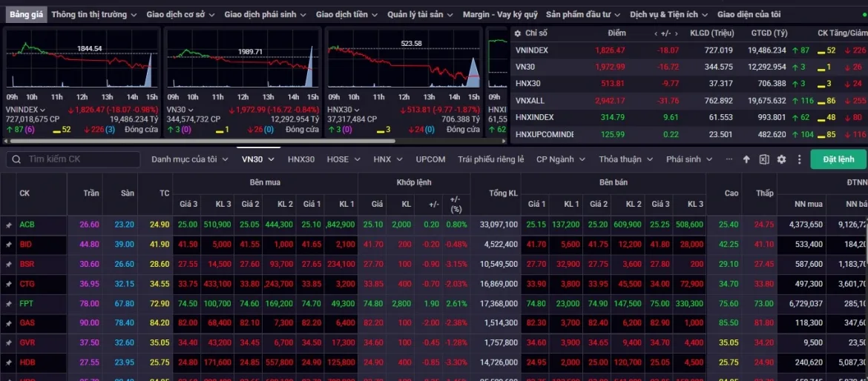Screen dimensions: 868x381
Task: Select HNXINDEX row in index table
Action: coord(688,117)
